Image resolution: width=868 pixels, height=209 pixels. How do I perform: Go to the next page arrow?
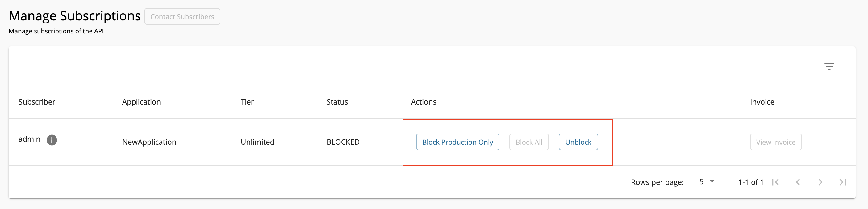tap(820, 182)
